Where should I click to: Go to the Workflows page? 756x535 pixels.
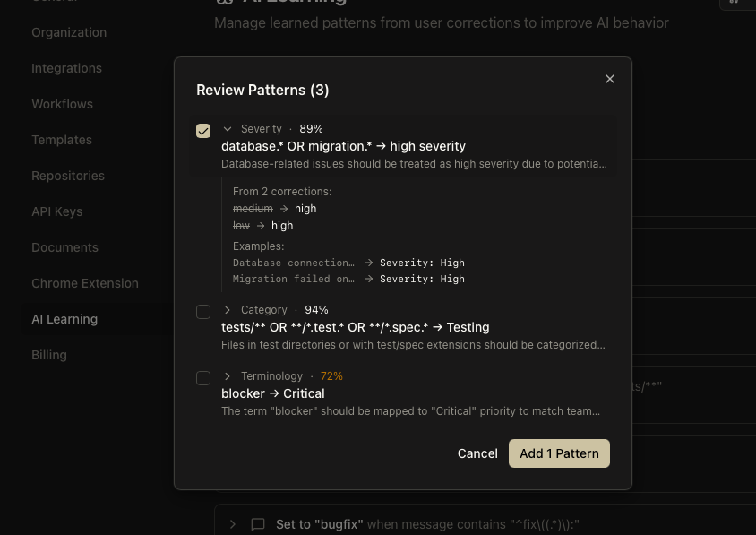click(x=62, y=104)
